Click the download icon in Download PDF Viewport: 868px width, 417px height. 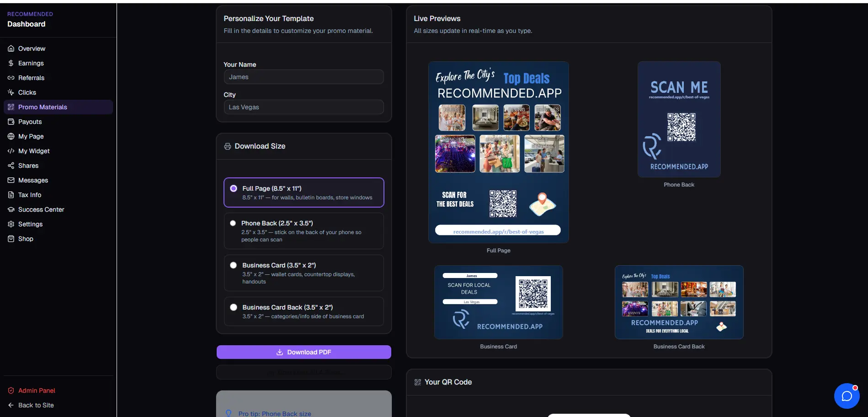point(280,352)
